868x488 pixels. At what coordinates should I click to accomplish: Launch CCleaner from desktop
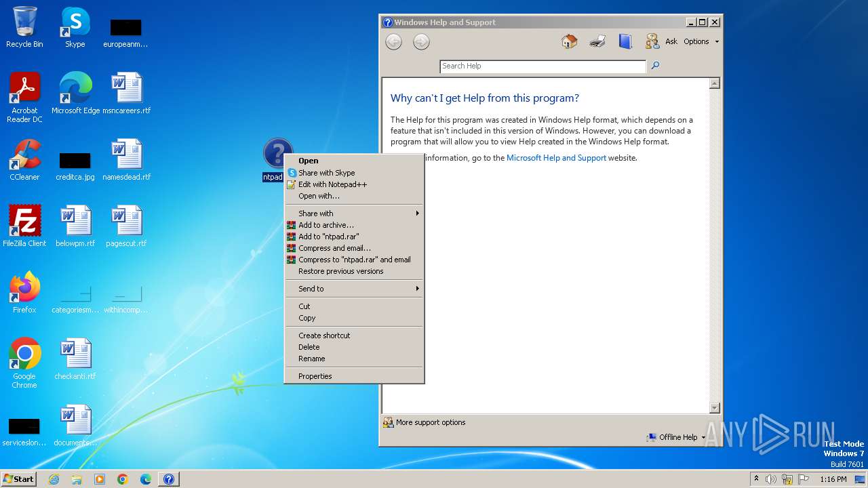[24, 160]
